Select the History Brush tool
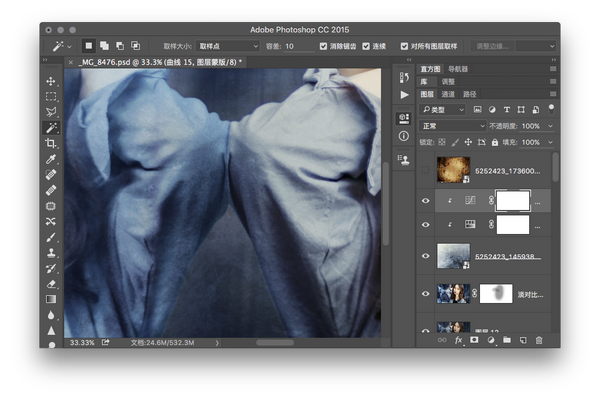This screenshot has height=402, width=600. pos(51,269)
